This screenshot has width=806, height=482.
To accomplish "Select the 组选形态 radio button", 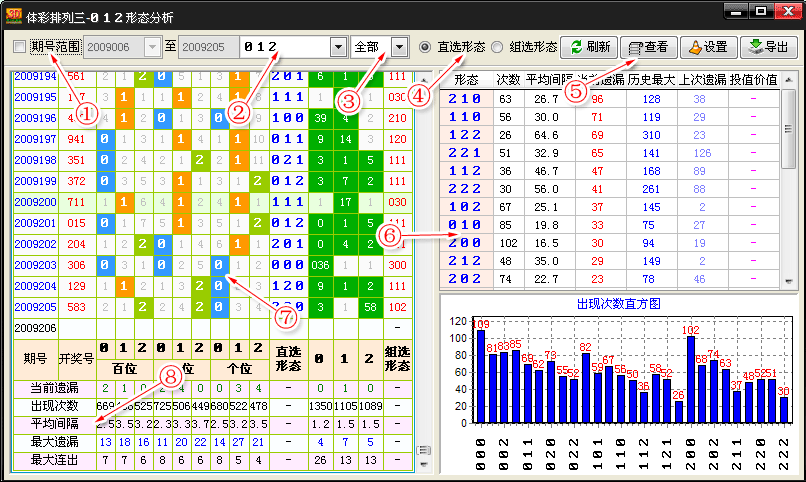I will click(497, 47).
